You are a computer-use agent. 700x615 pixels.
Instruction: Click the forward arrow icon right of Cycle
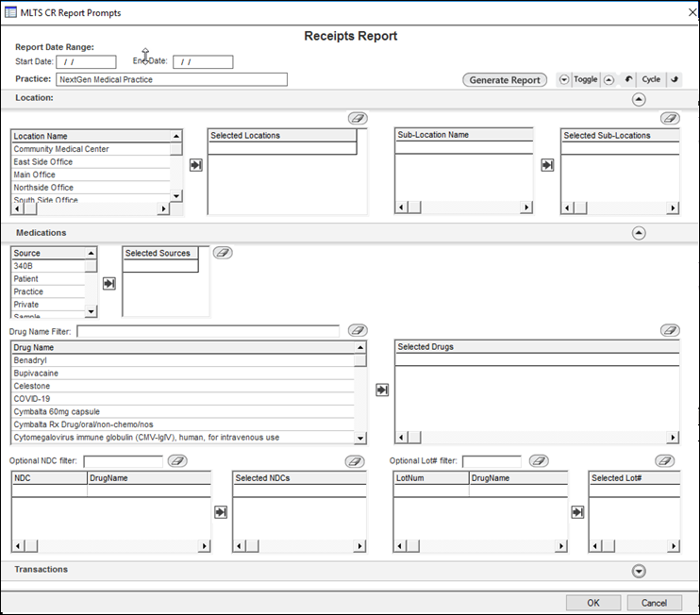675,79
